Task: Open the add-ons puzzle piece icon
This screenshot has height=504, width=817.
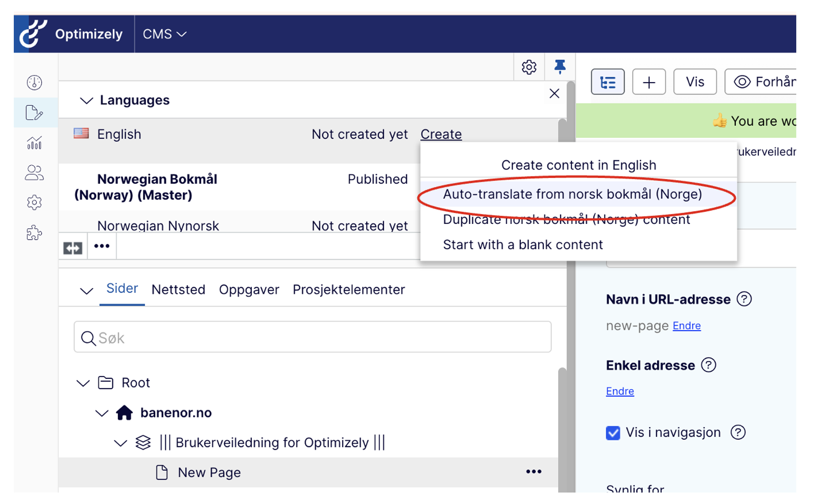Action: click(34, 233)
